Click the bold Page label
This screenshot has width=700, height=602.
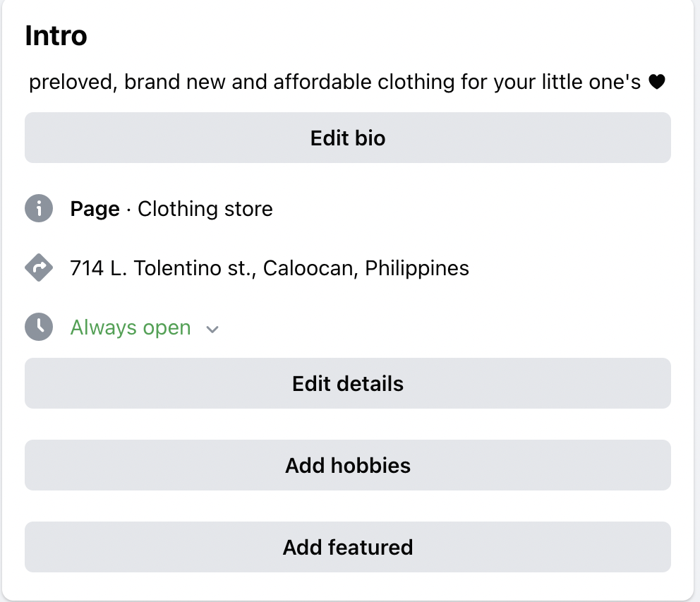coord(95,209)
